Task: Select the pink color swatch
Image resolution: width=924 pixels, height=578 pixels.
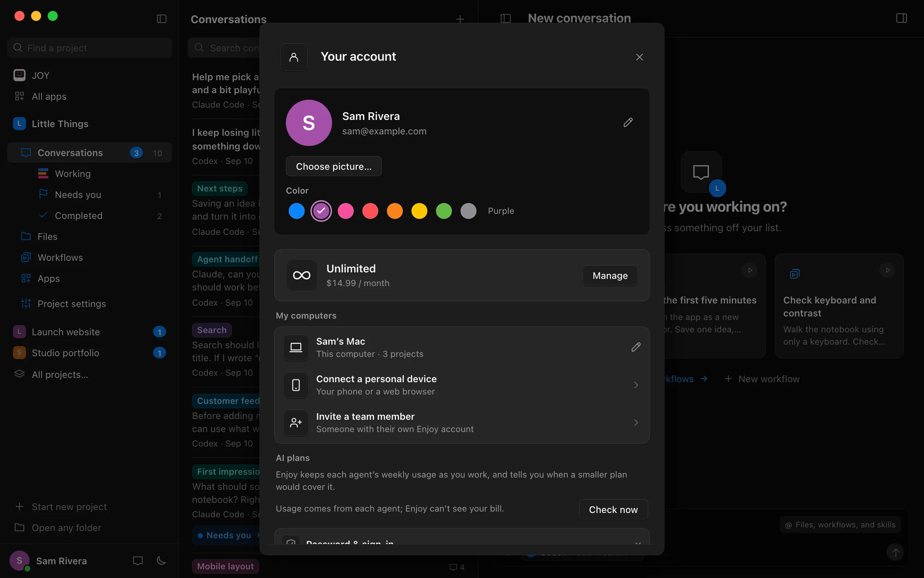Action: [345, 211]
